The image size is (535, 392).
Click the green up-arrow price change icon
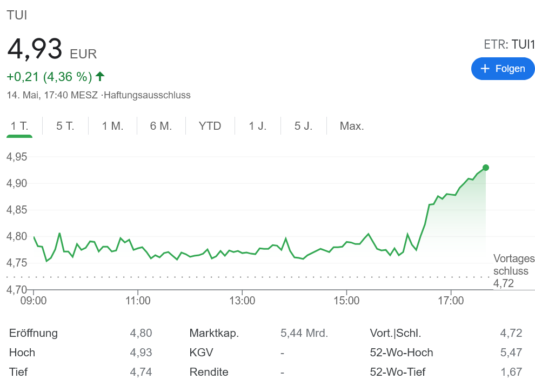[x=100, y=76]
